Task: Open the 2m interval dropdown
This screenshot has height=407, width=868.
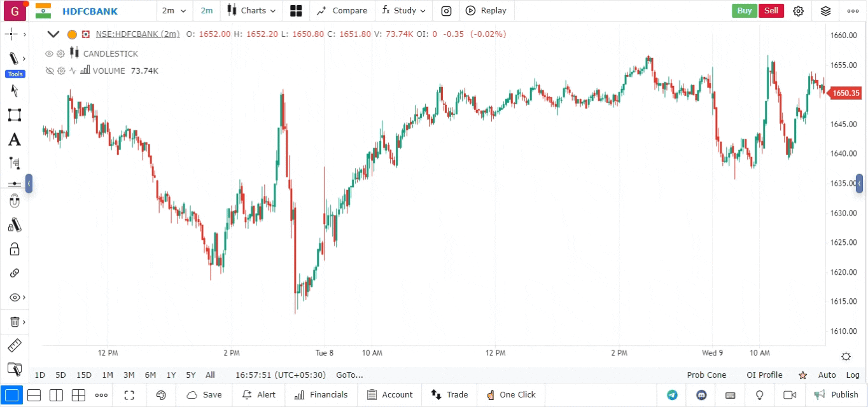Action: [x=174, y=11]
